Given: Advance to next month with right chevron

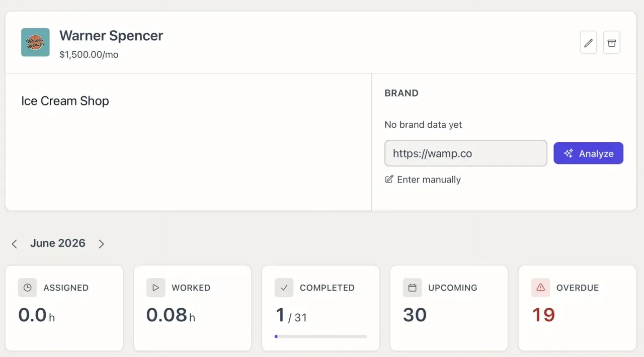Looking at the screenshot, I should (x=101, y=244).
